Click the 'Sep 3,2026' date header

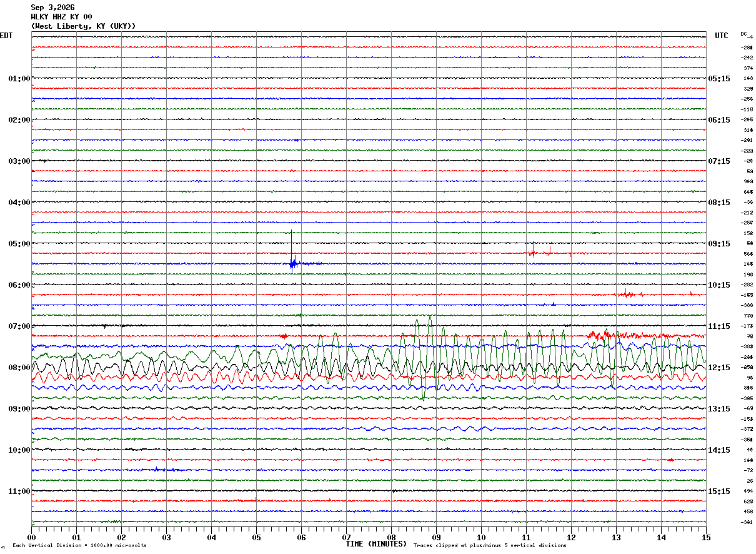[53, 8]
